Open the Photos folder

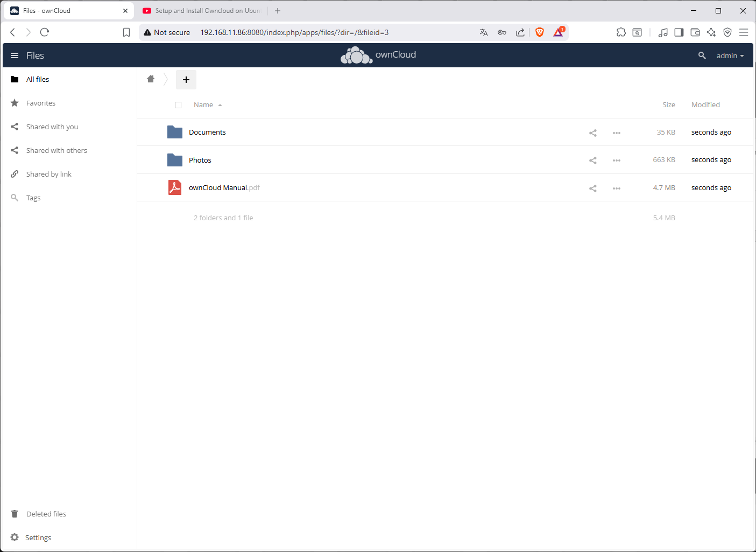coord(200,160)
